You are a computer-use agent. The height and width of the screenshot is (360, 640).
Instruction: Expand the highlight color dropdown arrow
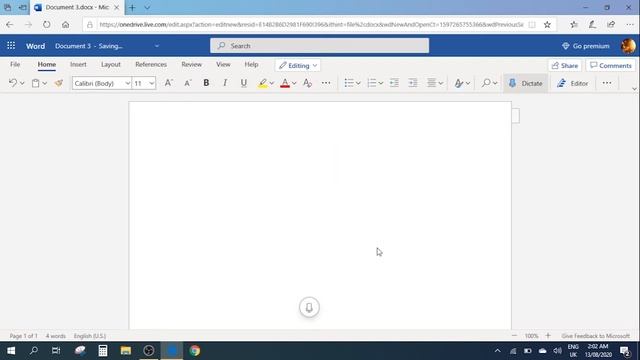(271, 83)
